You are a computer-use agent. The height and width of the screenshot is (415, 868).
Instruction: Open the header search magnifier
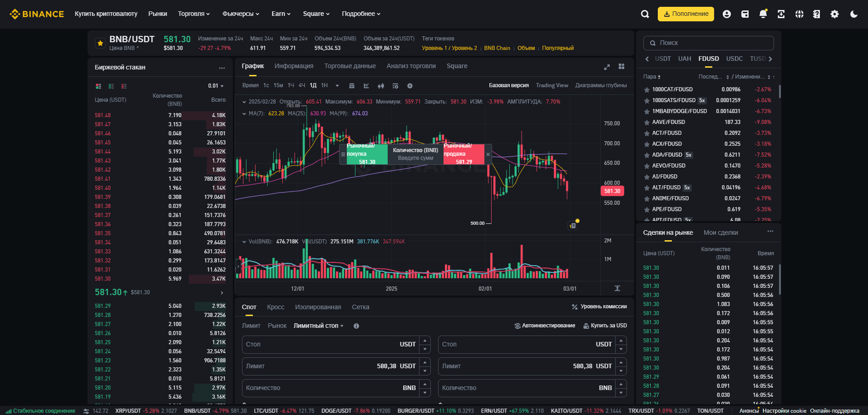645,14
